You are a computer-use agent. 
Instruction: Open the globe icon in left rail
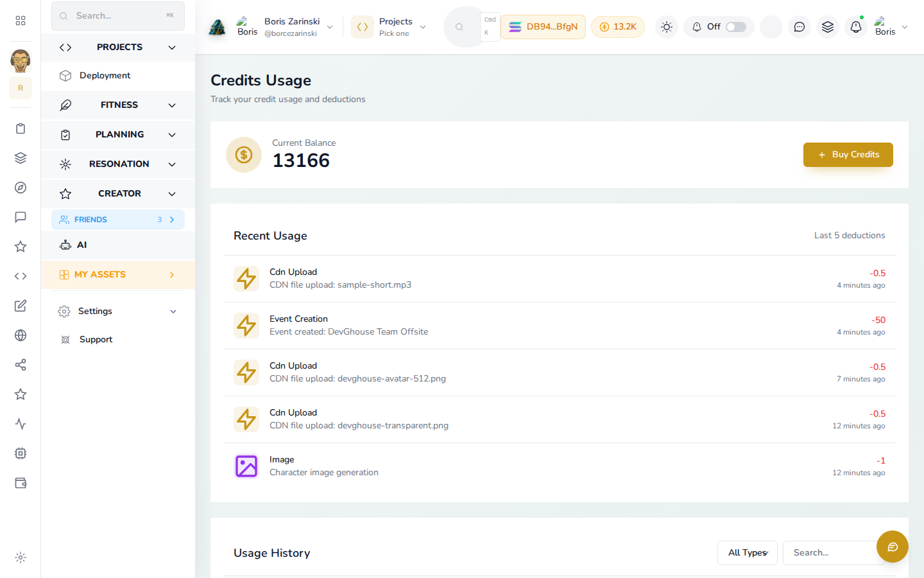click(x=21, y=335)
